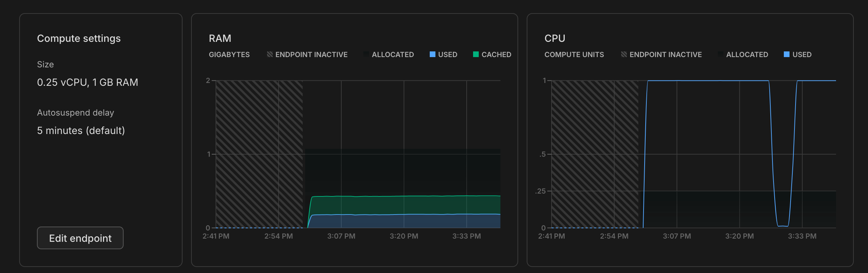868x273 pixels.
Task: Click the hatched inactive region in CPU chart
Action: pos(595,154)
